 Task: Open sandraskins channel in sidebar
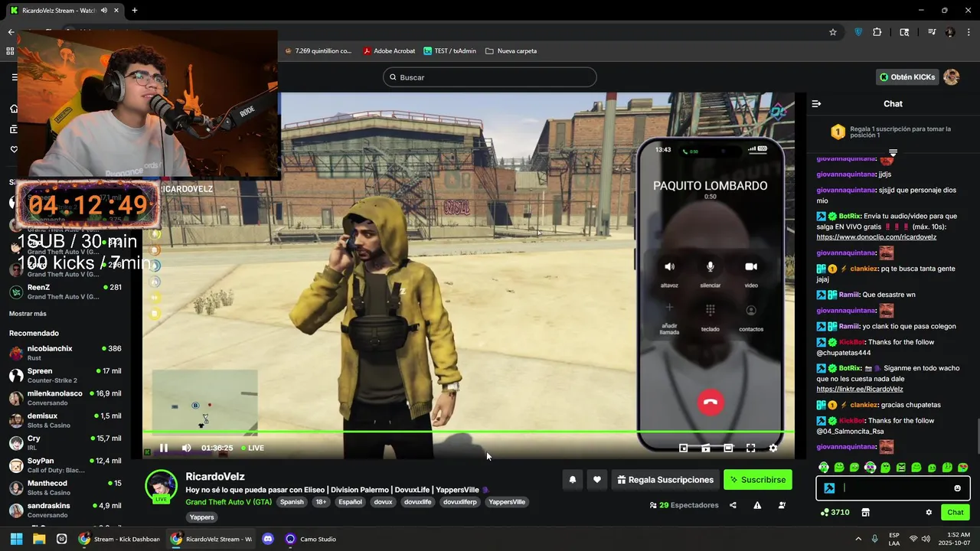coord(66,510)
